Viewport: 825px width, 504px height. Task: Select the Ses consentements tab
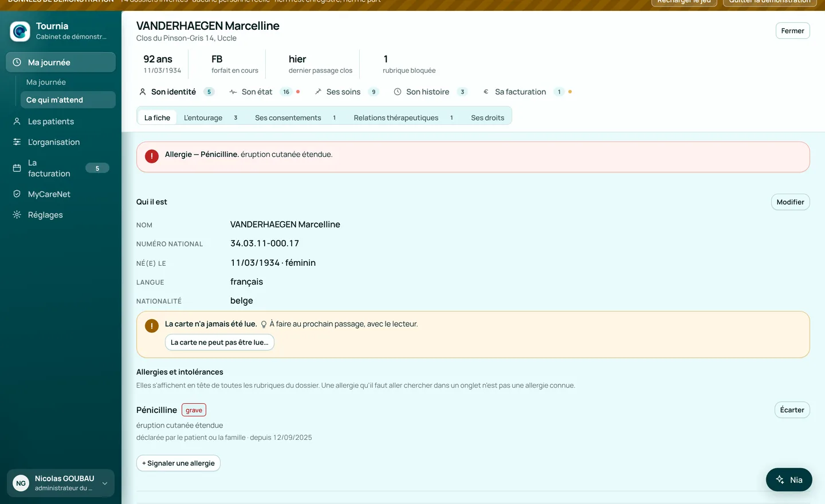pos(295,118)
